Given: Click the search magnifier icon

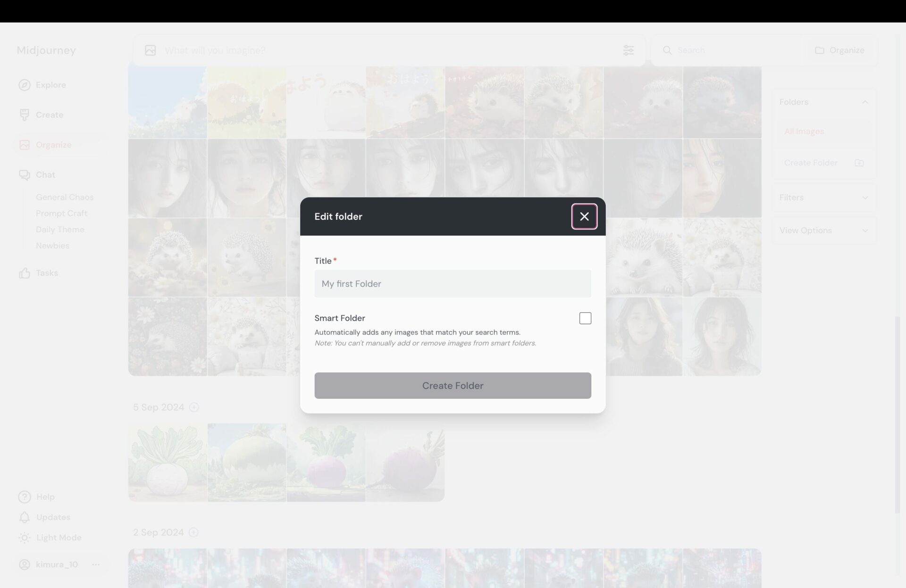Looking at the screenshot, I should tap(667, 50).
